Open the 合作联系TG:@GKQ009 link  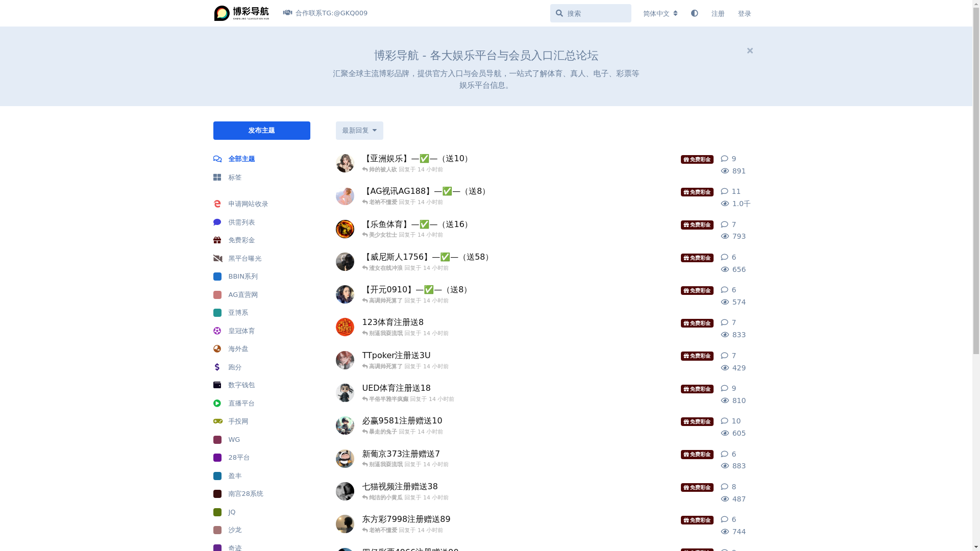point(326,13)
